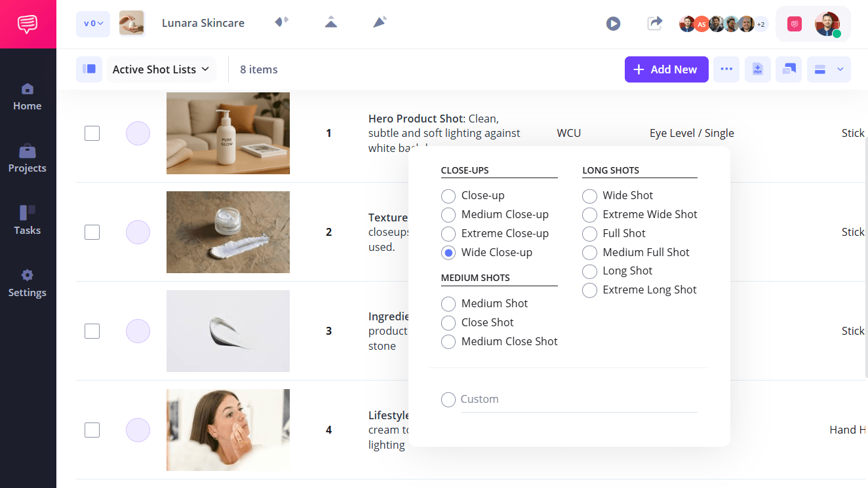868x488 pixels.
Task: Select the Extreme Close-up radio option
Action: (448, 234)
